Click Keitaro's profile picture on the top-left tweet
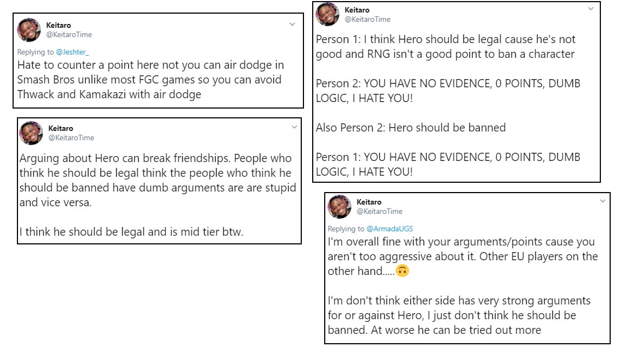 [29, 31]
